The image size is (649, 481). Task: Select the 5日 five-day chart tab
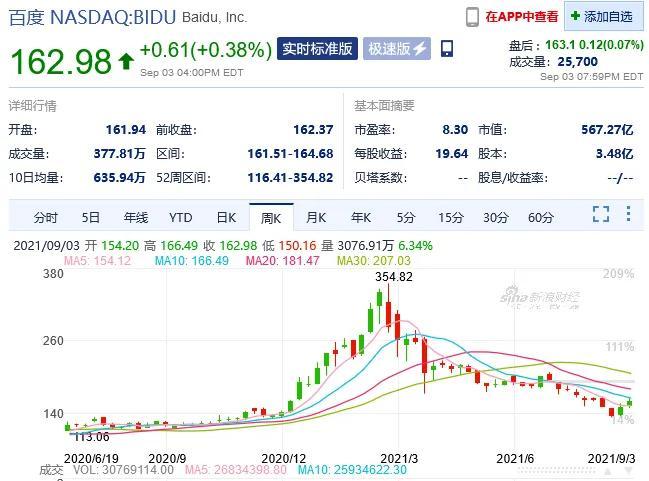[90, 217]
